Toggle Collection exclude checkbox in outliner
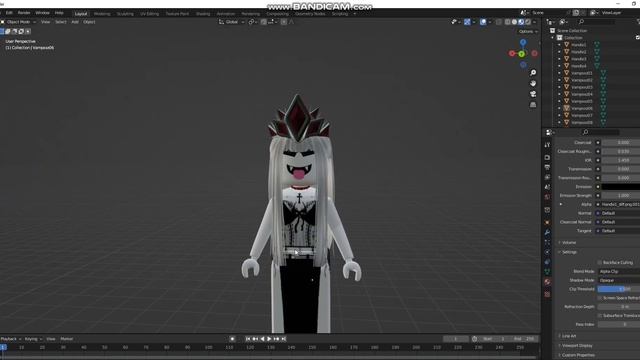This screenshot has height=360, width=640. click(638, 38)
